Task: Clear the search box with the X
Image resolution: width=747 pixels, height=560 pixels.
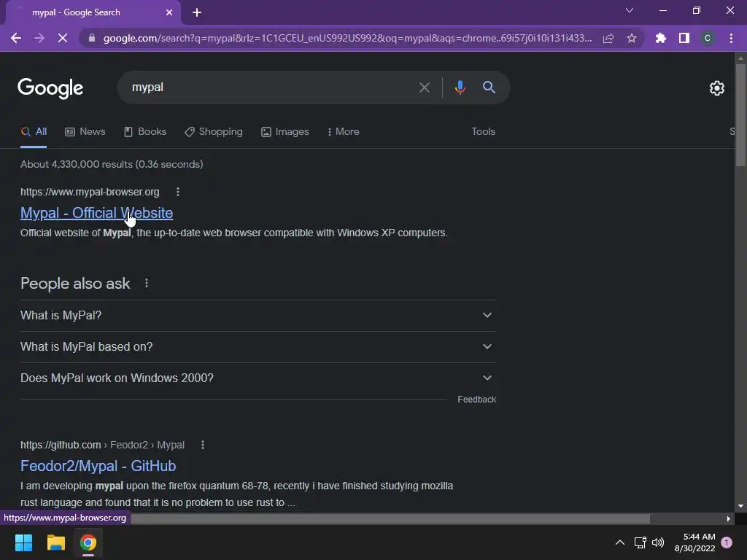Action: (x=425, y=87)
